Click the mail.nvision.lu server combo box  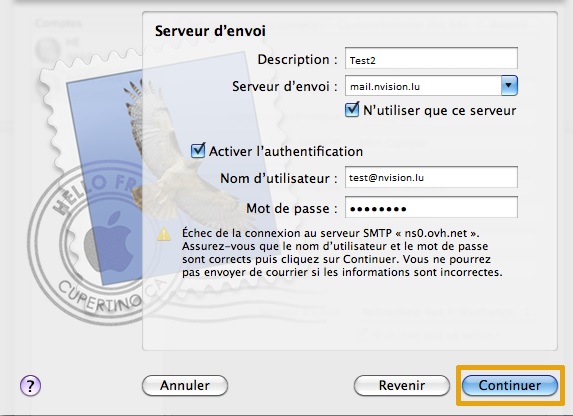tap(431, 86)
